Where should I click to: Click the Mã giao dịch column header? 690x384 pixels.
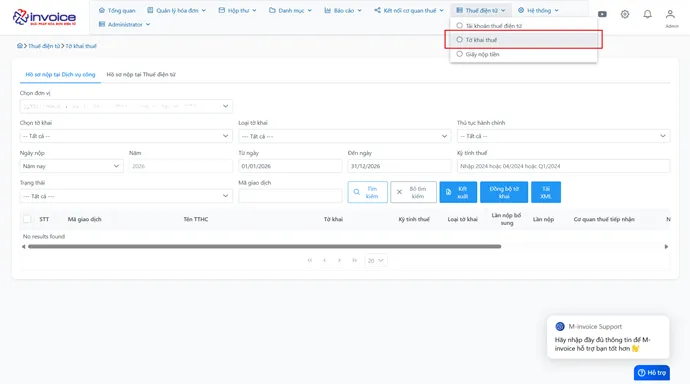pyautogui.click(x=84, y=219)
